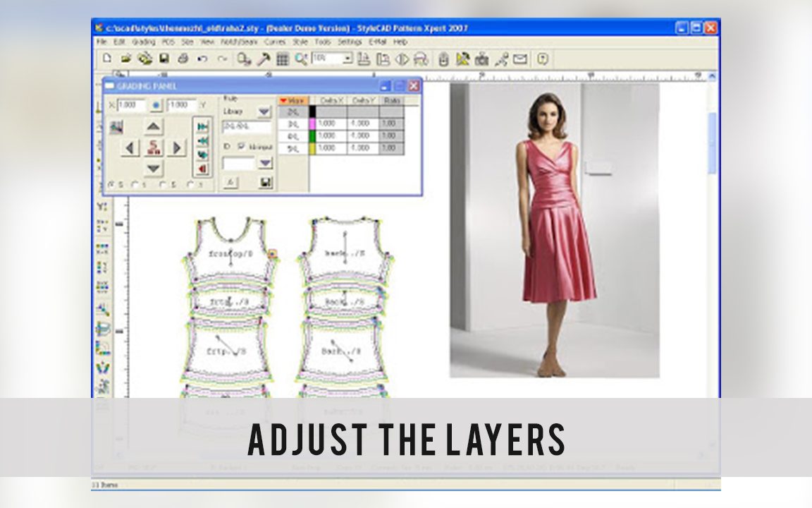Click the Delta Y column header

coord(364,101)
